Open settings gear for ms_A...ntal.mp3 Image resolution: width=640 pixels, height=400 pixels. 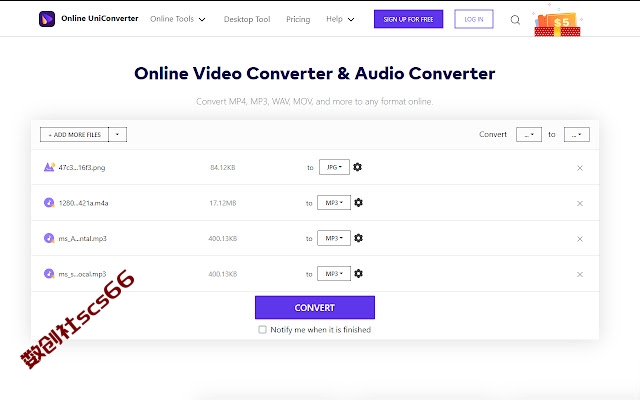[358, 238]
